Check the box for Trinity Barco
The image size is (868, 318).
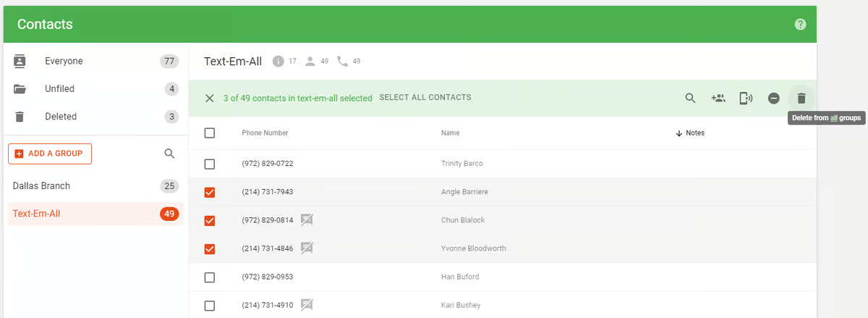point(210,164)
